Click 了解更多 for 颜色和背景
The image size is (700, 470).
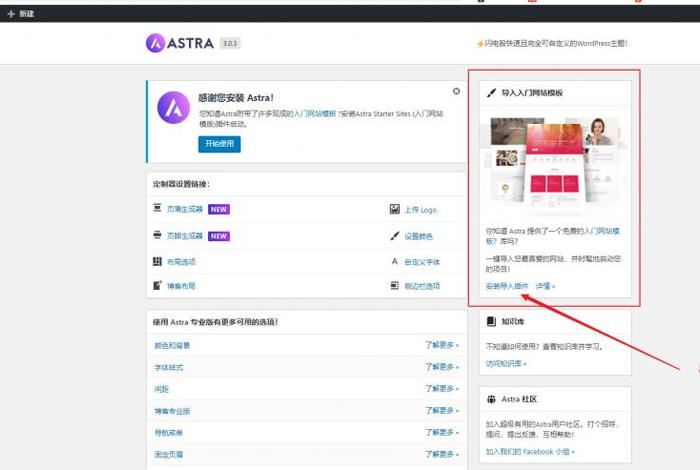point(442,345)
